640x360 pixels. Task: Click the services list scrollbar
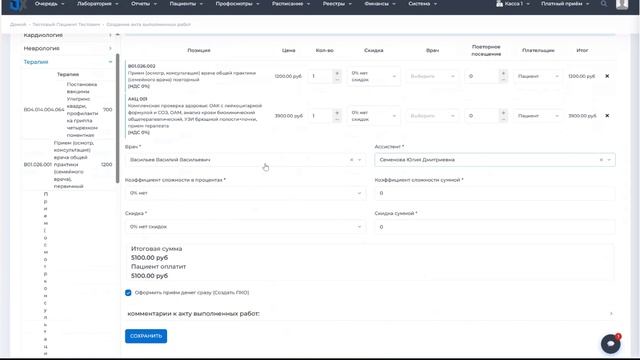(x=118, y=118)
